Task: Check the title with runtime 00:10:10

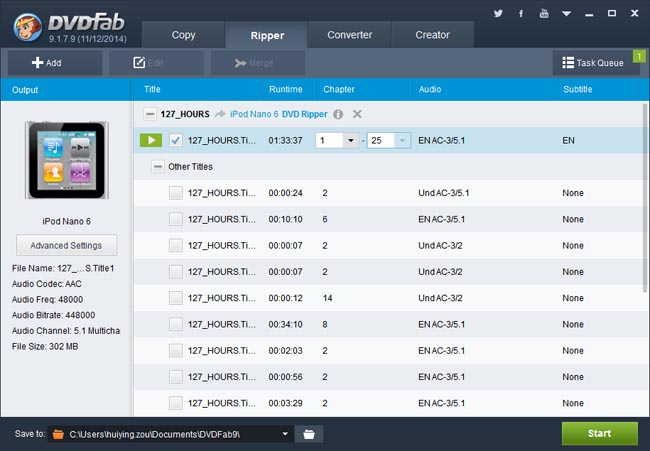Action: pyautogui.click(x=176, y=219)
